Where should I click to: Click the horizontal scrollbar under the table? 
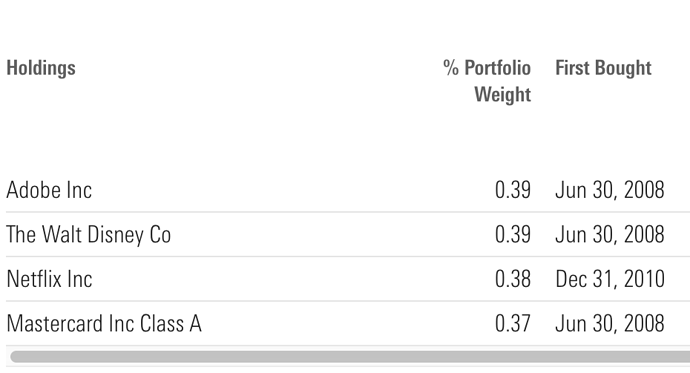coord(350,357)
